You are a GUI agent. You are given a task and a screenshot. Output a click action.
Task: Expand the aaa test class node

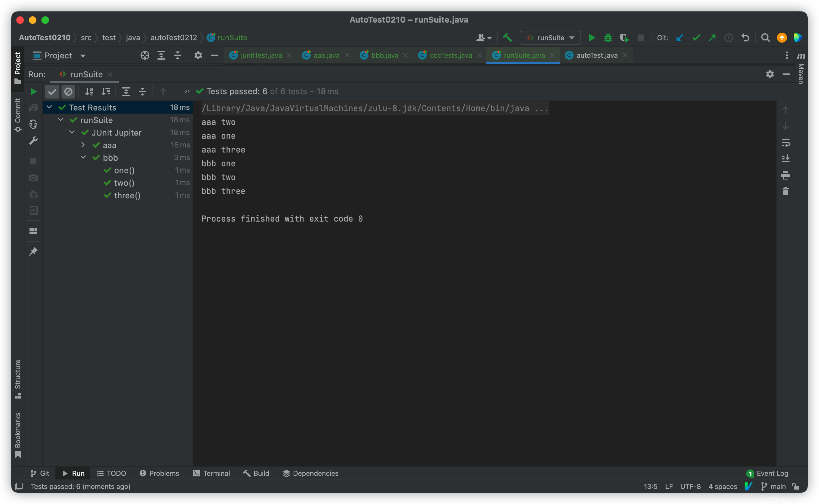(83, 145)
